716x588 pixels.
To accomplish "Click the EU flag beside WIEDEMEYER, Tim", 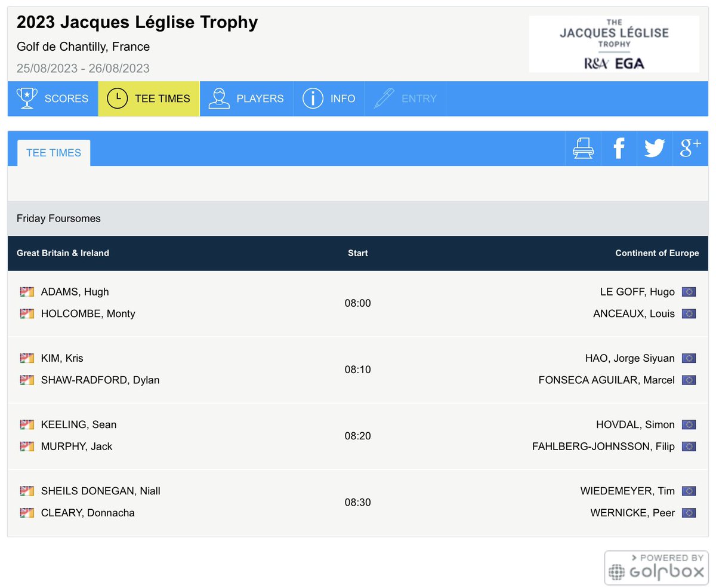I will tap(689, 491).
